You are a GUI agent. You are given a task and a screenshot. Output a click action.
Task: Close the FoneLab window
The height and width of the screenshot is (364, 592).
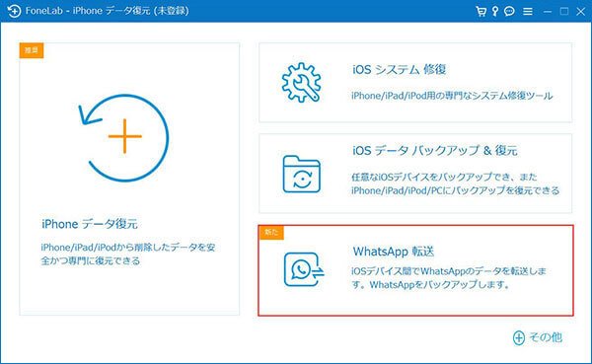click(x=581, y=12)
